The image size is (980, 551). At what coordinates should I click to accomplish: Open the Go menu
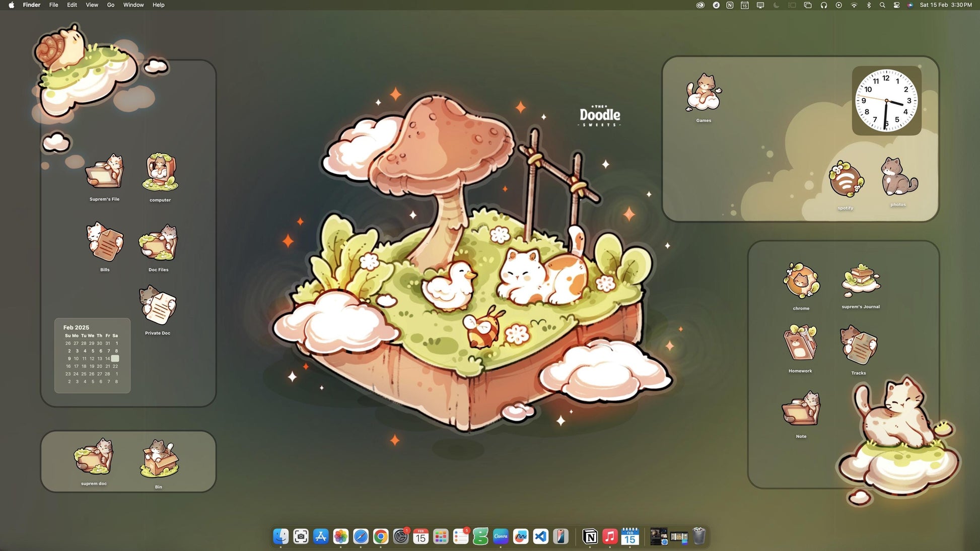(x=110, y=5)
